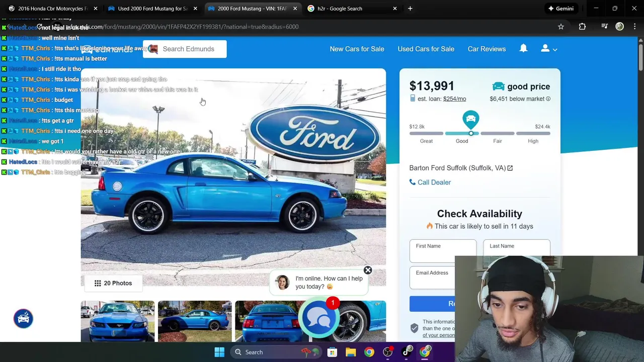Close the 2016 Honda Cbr Motorcycles tab

pos(95,9)
